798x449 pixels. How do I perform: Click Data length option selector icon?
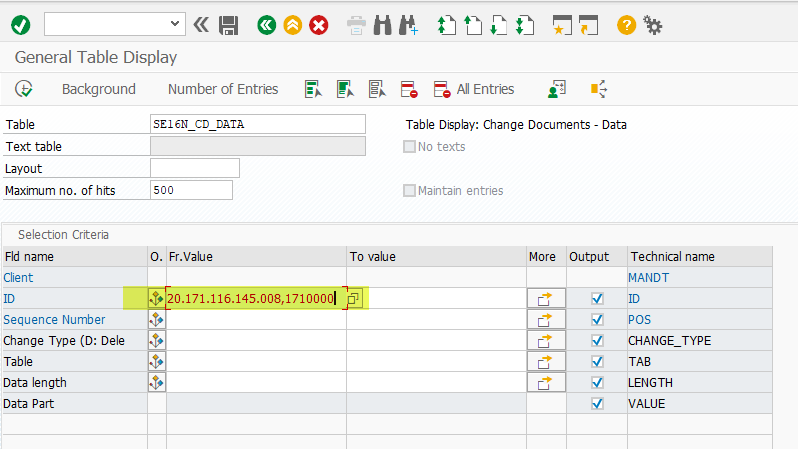156,382
